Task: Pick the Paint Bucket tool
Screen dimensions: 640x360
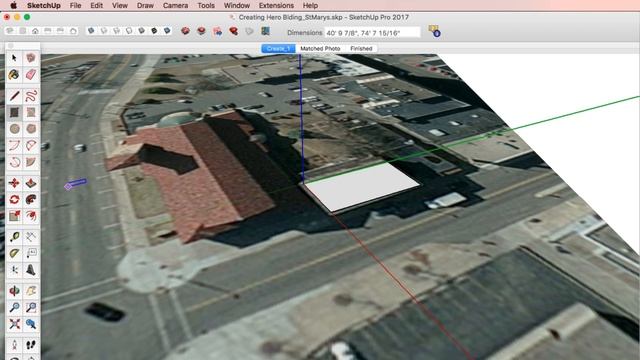Action: [14, 75]
